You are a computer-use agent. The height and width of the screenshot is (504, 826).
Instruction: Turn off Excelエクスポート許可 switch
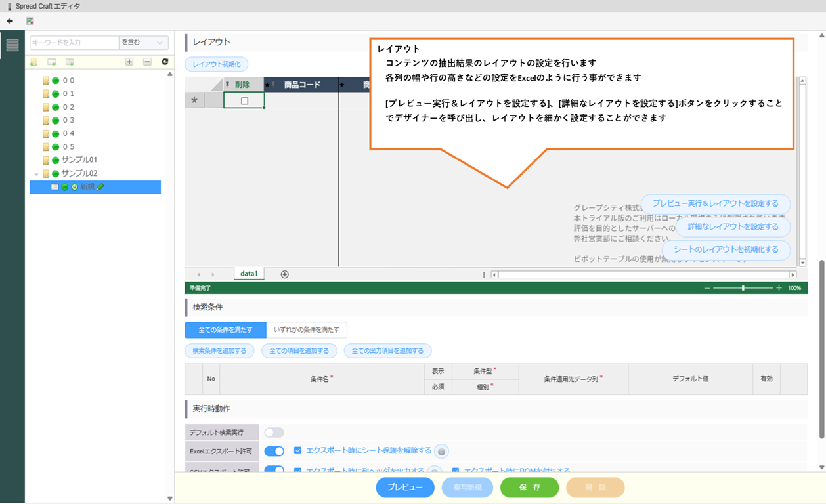pyautogui.click(x=274, y=451)
